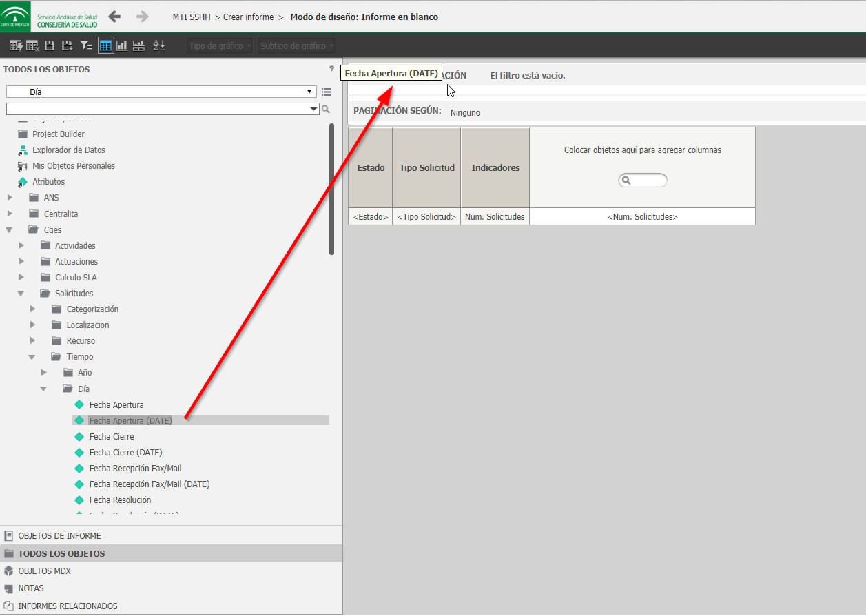Go back with the left arrow icon

pyautogui.click(x=114, y=17)
